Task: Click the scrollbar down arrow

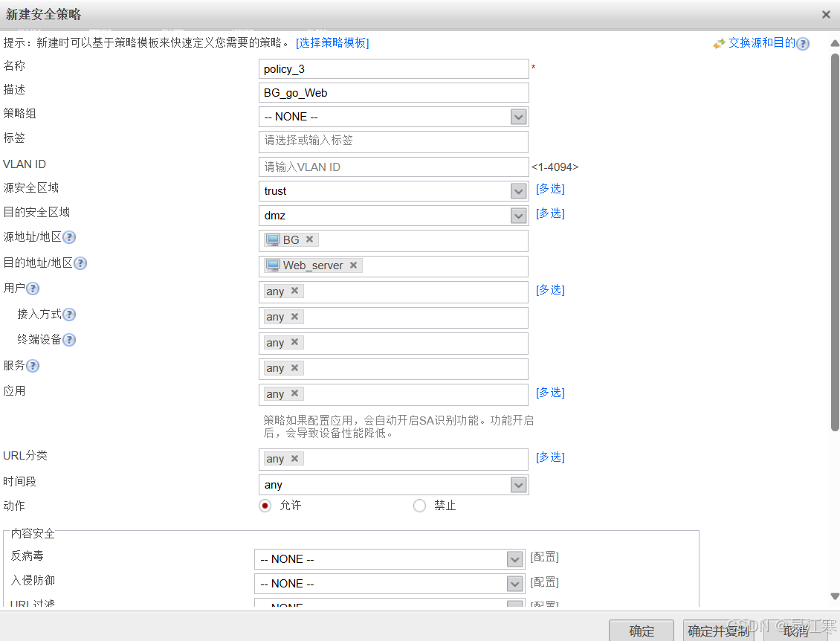Action: (x=835, y=596)
